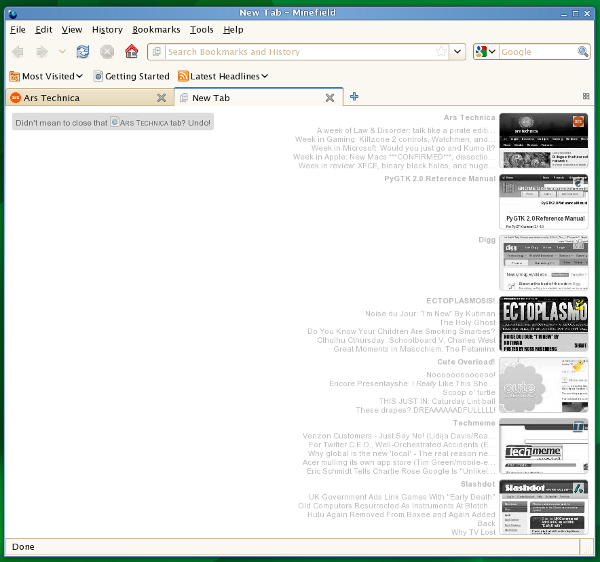Open the recent pages history dropdown
The image size is (600, 562).
(62, 51)
